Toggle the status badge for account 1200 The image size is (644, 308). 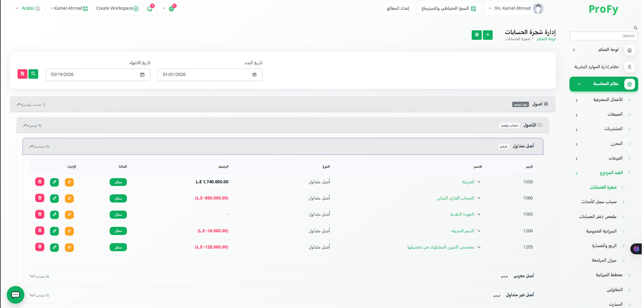click(x=118, y=231)
